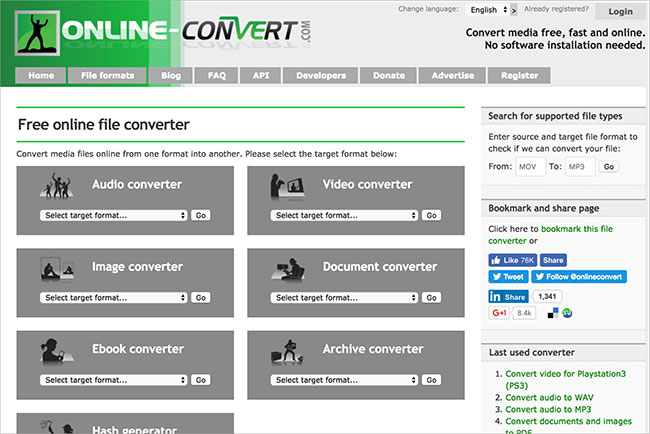Click the To target format field
The width and height of the screenshot is (650, 434).
pyautogui.click(x=580, y=167)
